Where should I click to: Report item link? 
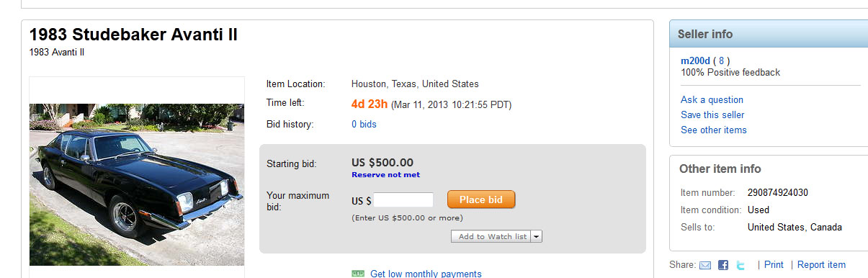tap(821, 265)
